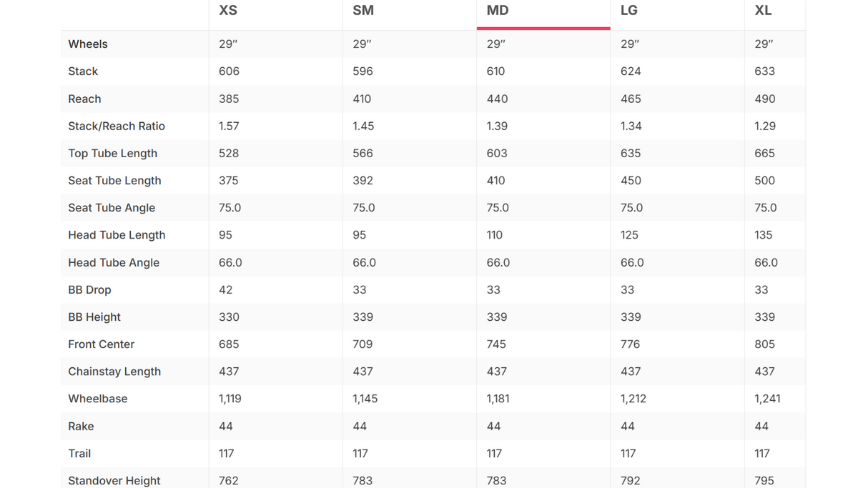Click the Reach row label
The image size is (868, 488).
84,99
